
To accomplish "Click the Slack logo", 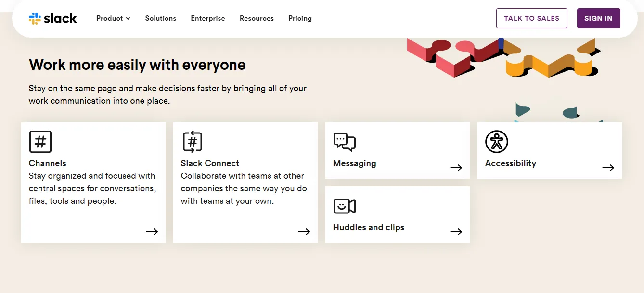I will click(53, 18).
